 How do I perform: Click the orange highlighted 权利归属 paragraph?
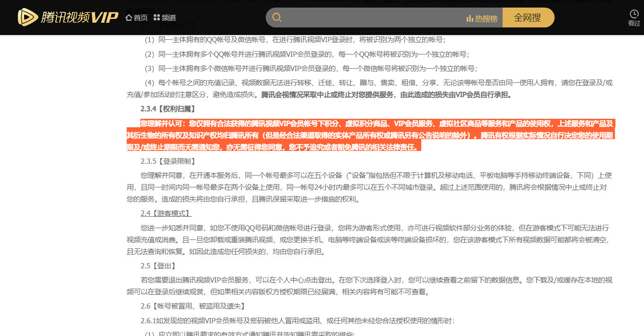coord(371,135)
